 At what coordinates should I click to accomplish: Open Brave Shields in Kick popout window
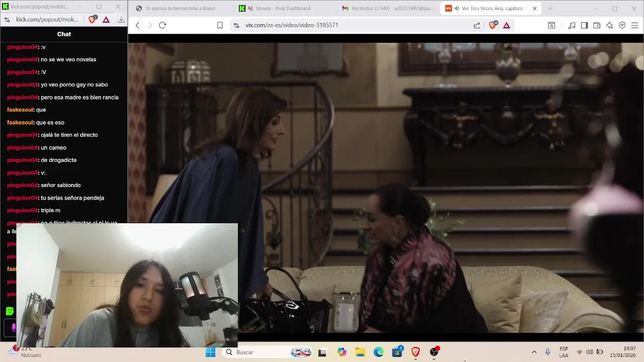93,20
